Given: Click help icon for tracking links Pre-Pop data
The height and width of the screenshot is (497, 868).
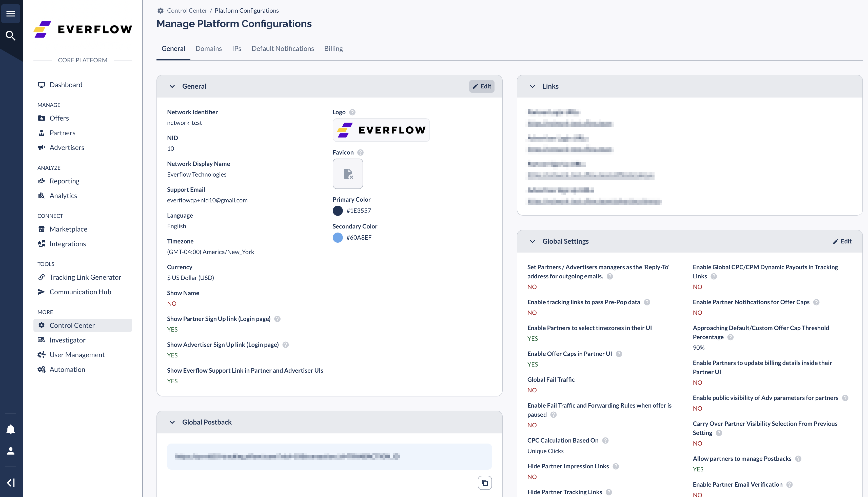Looking at the screenshot, I should pos(647,302).
